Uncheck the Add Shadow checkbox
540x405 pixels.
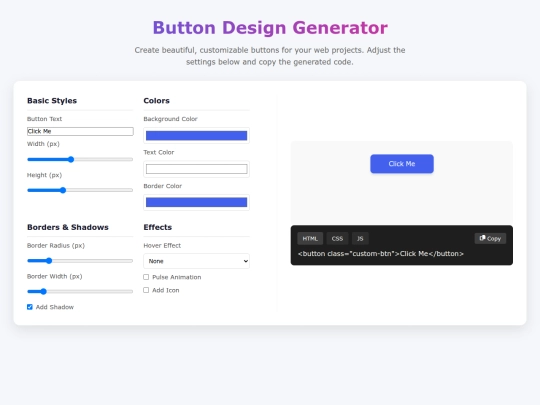(30, 307)
